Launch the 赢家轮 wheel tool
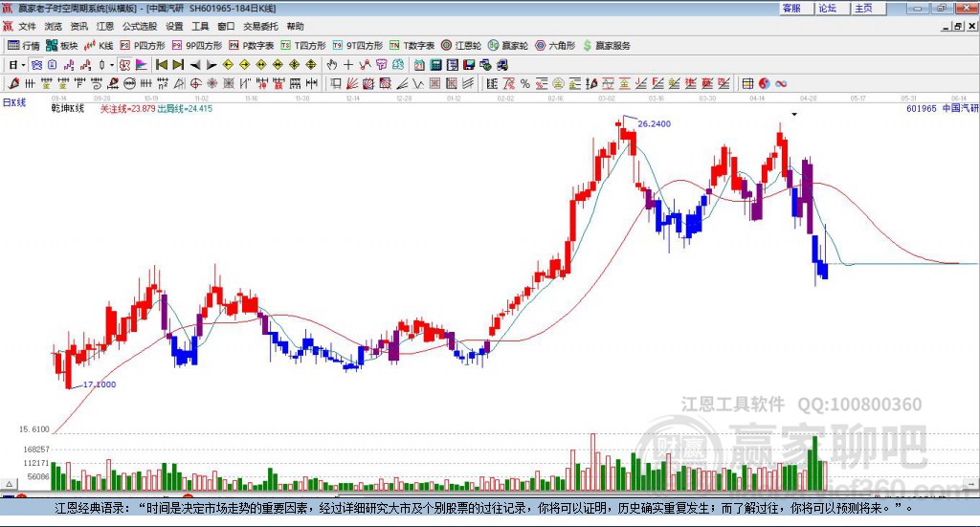Screen dimensions: 980x527 (x=508, y=46)
